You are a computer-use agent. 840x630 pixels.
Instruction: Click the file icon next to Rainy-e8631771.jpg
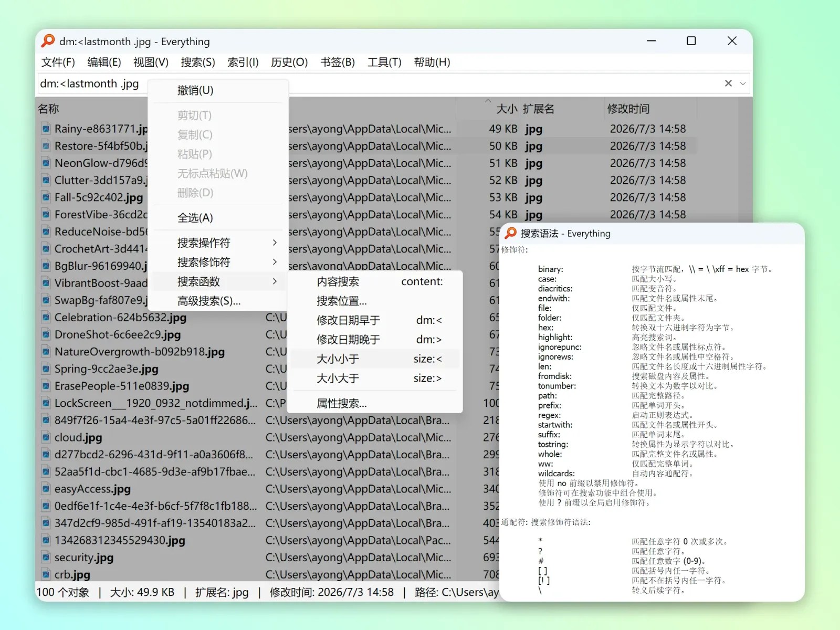click(46, 129)
